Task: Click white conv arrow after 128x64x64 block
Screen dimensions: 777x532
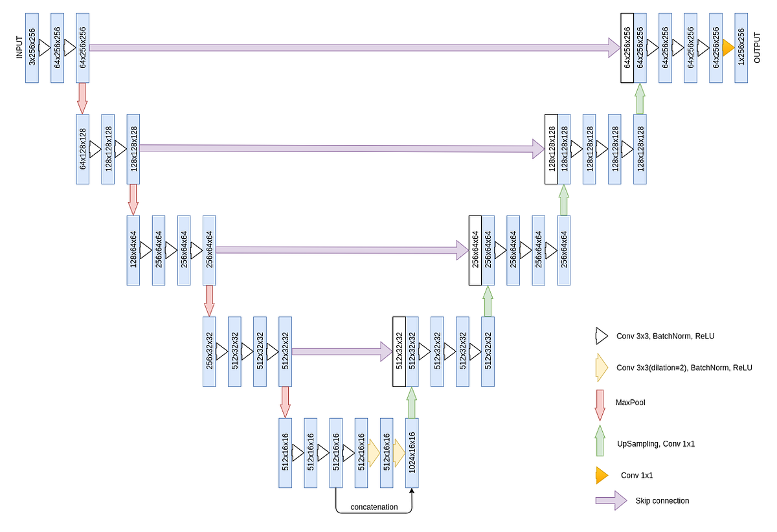Action: (x=146, y=250)
